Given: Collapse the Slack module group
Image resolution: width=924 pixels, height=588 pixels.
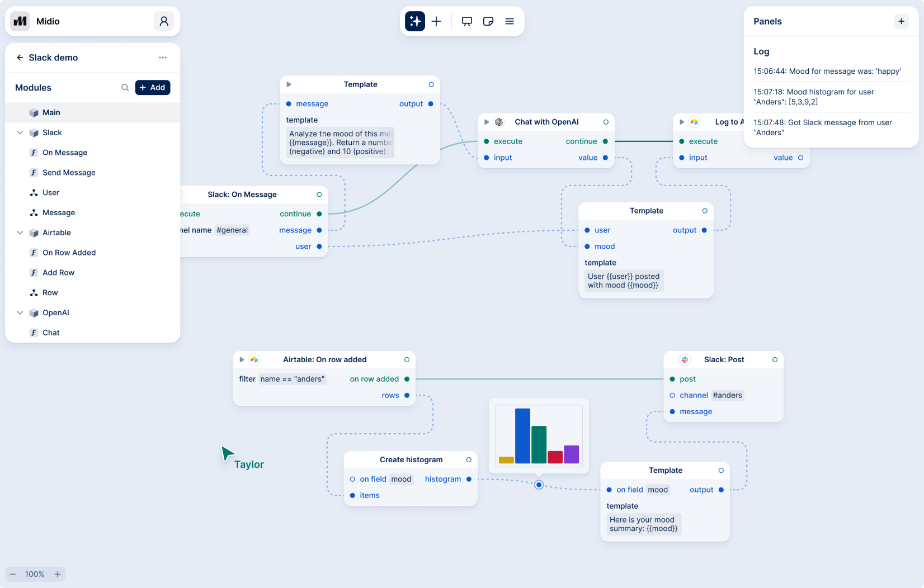Looking at the screenshot, I should pos(20,132).
